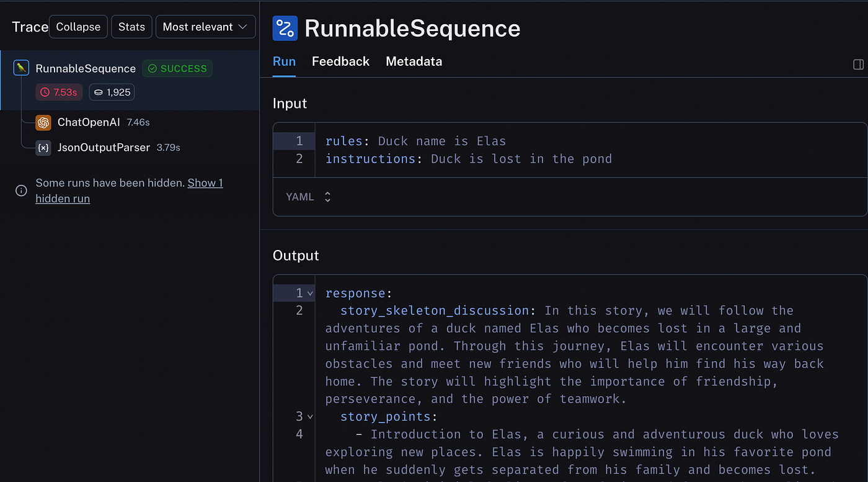Viewport: 868px width, 482px height.
Task: Click the Show 1 hidden run link
Action: [x=205, y=183]
